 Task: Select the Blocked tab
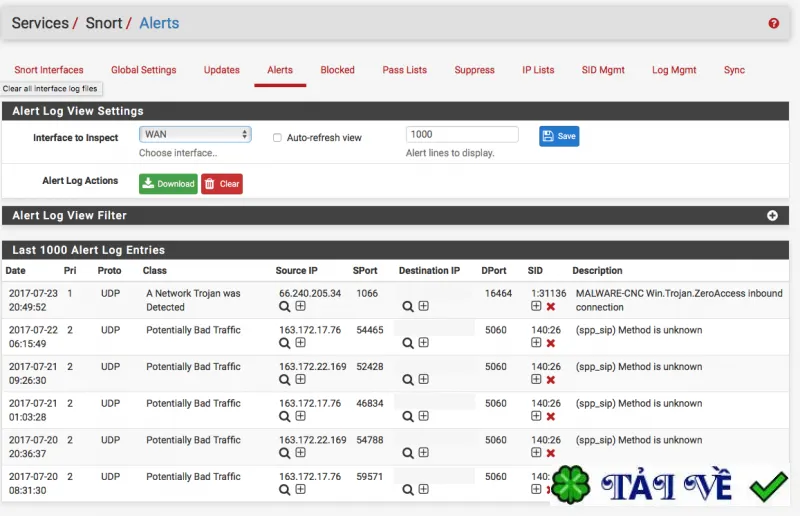pyautogui.click(x=337, y=70)
